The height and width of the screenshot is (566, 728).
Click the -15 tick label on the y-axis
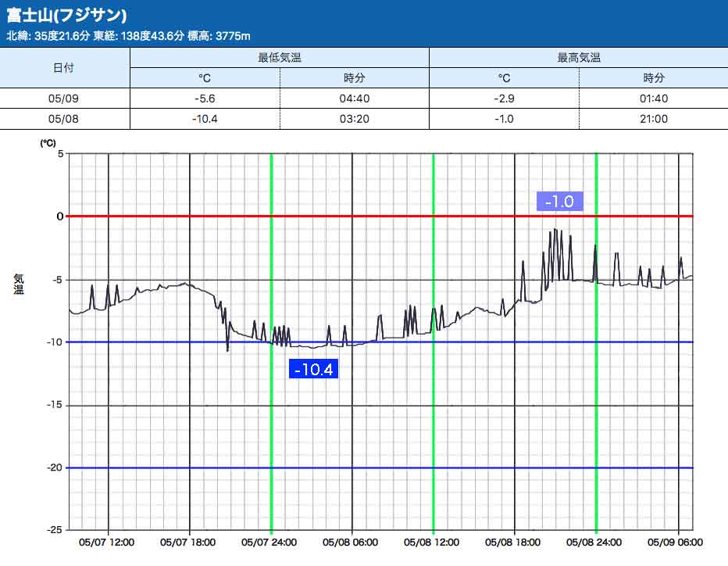(55, 405)
